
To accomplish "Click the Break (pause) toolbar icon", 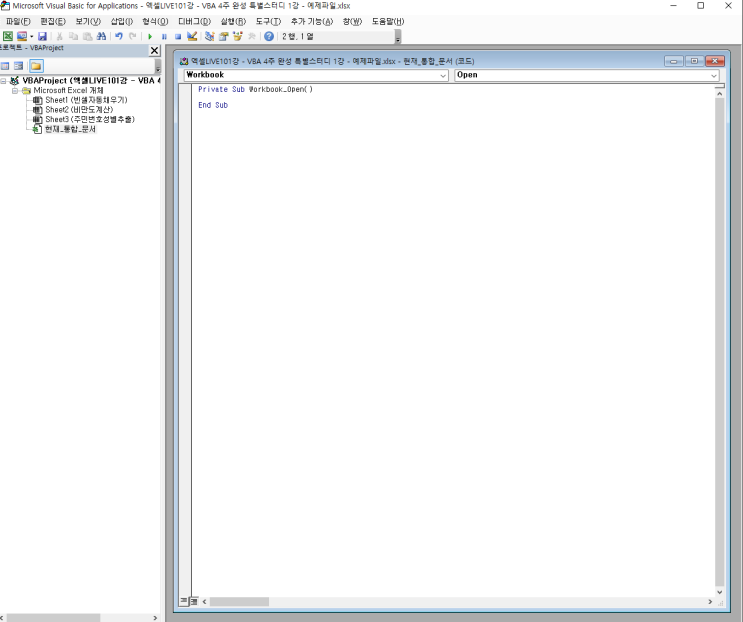I will pos(164,36).
